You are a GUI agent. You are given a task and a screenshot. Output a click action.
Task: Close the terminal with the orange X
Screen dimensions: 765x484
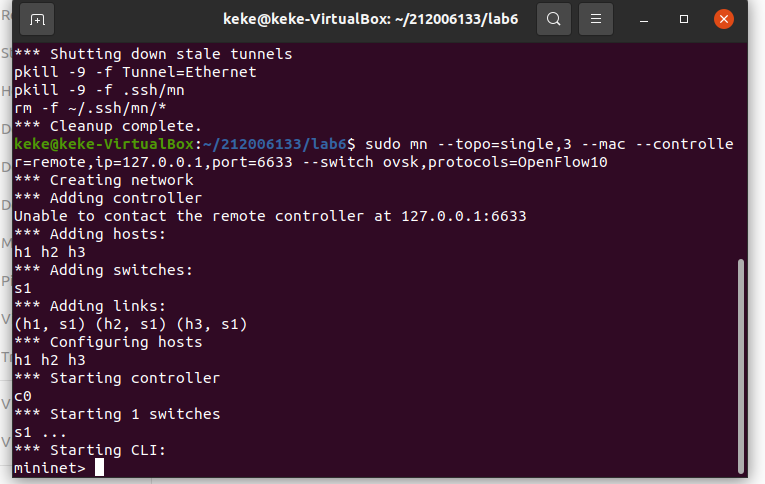[x=724, y=19]
